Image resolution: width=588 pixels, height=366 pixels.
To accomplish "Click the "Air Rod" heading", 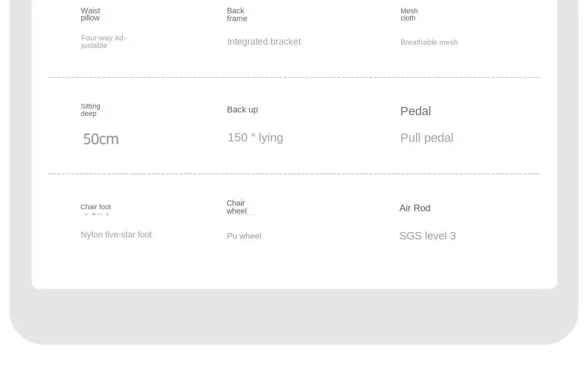I will click(x=415, y=208).
